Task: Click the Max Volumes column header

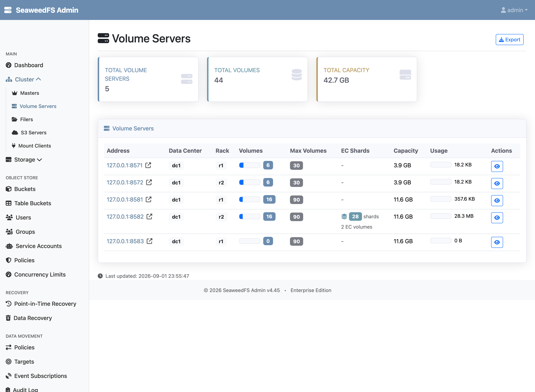Action: click(308, 151)
